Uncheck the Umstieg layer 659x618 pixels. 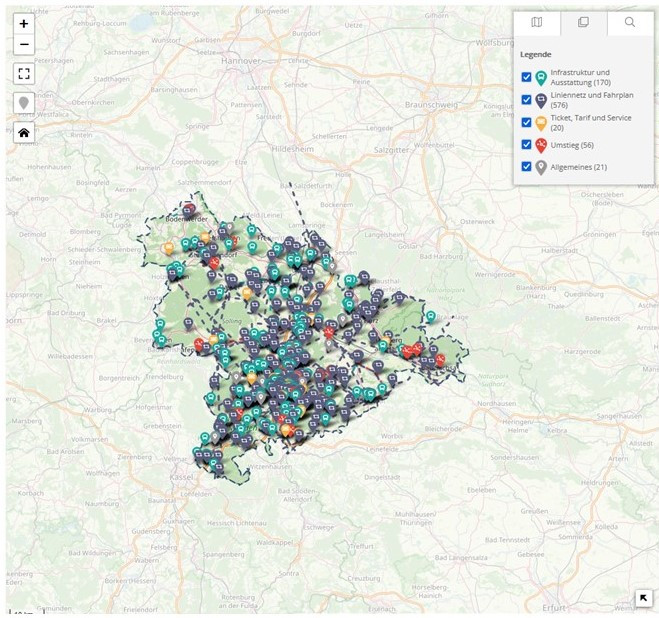[526, 145]
